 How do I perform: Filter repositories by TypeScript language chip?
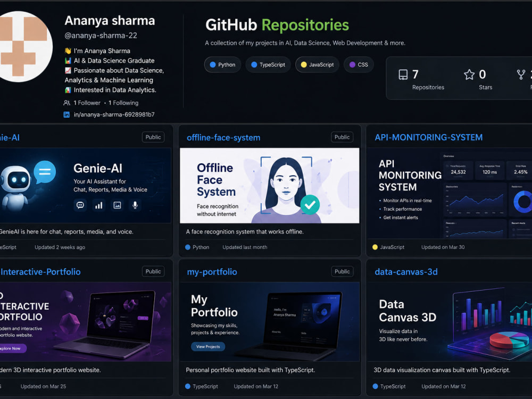pyautogui.click(x=268, y=64)
